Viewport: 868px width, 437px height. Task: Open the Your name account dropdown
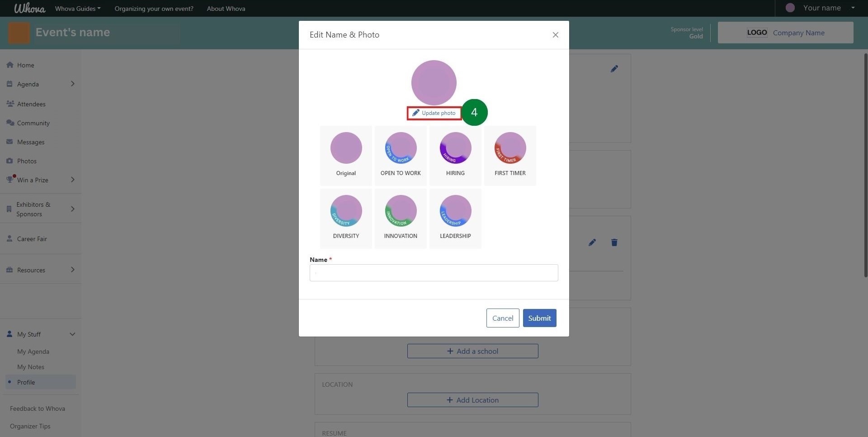pyautogui.click(x=821, y=8)
